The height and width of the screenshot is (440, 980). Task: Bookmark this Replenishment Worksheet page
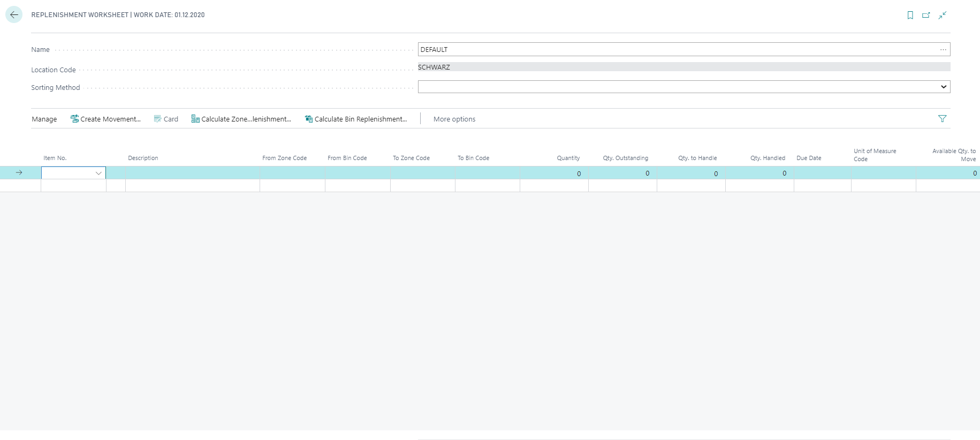[910, 15]
